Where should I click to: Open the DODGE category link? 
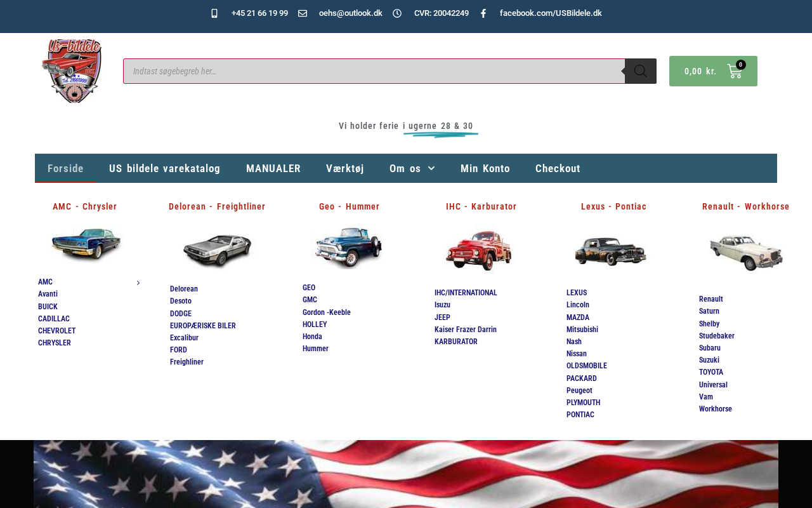click(x=181, y=314)
